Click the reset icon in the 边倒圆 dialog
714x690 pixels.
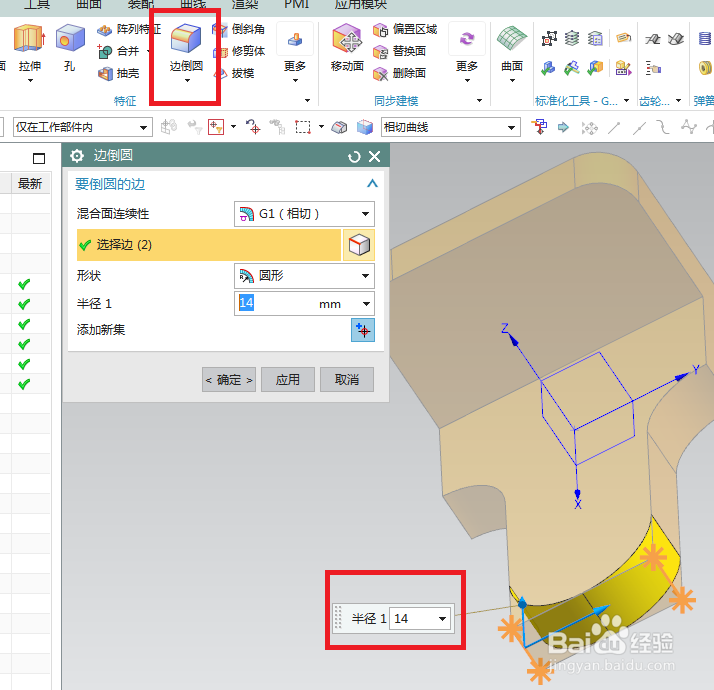click(x=354, y=157)
